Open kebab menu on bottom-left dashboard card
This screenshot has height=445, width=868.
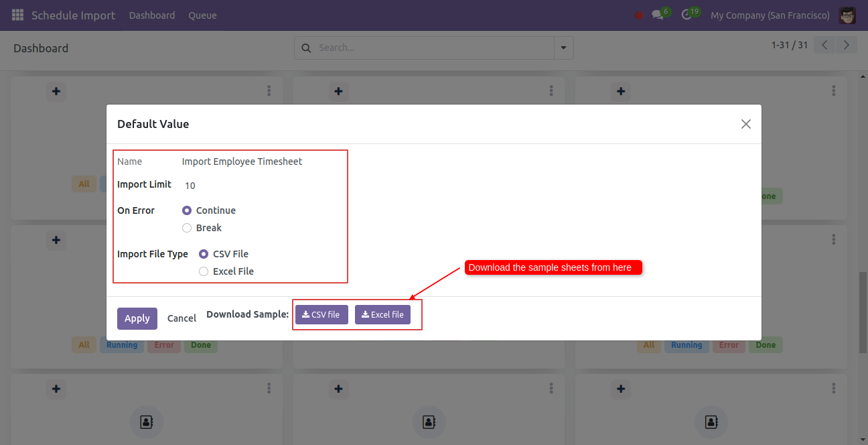[269, 388]
